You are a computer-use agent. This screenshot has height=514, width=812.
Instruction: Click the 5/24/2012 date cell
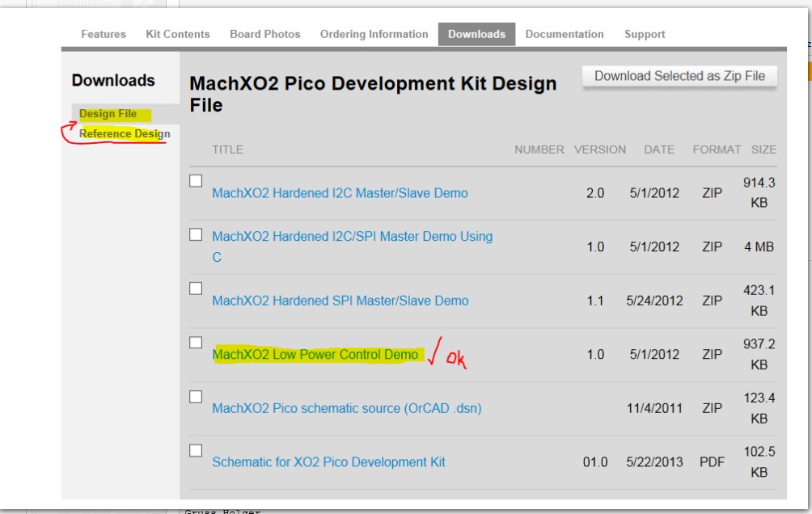[x=654, y=301]
